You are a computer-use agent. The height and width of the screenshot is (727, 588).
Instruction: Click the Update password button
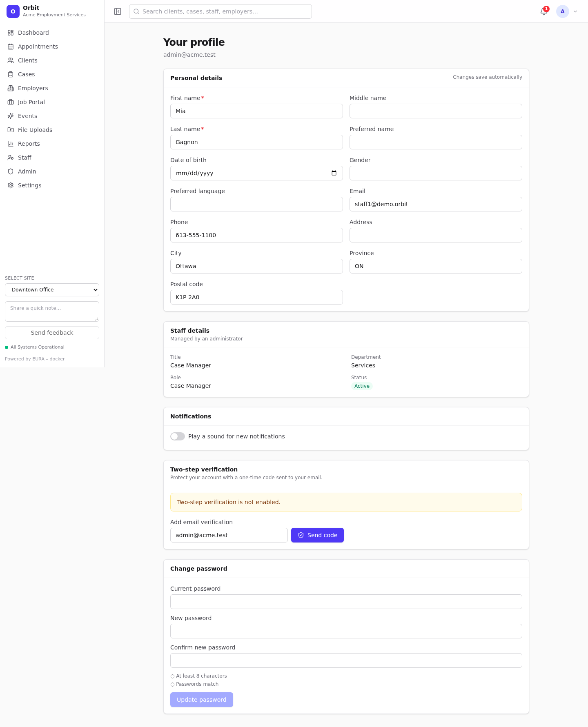tap(202, 700)
